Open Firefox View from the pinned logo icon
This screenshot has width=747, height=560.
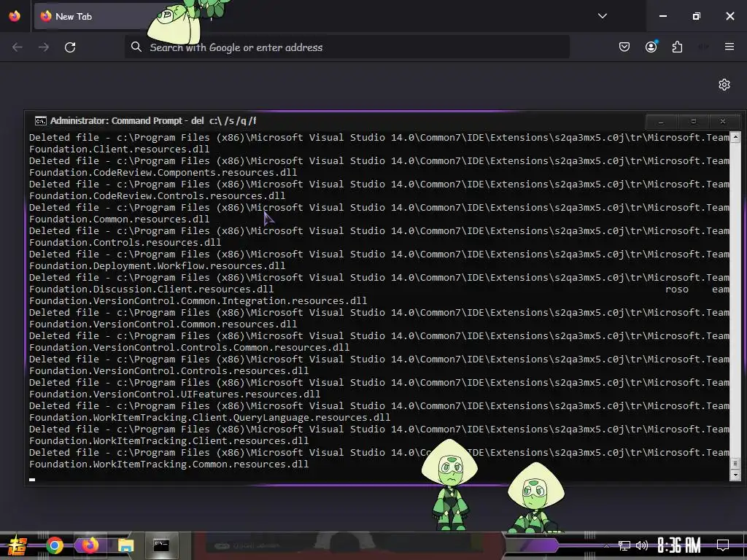[x=15, y=16]
